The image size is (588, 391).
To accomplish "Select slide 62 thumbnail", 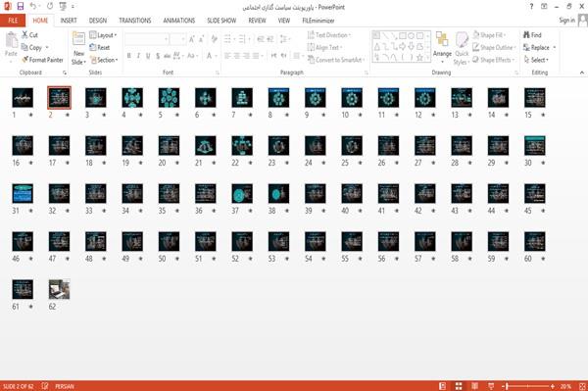I will [59, 289].
